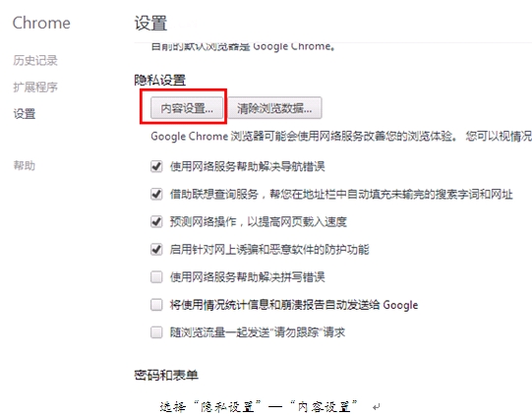This screenshot has height=416, width=532.
Task: Open the 帮助 sidebar item
Action: click(x=24, y=165)
